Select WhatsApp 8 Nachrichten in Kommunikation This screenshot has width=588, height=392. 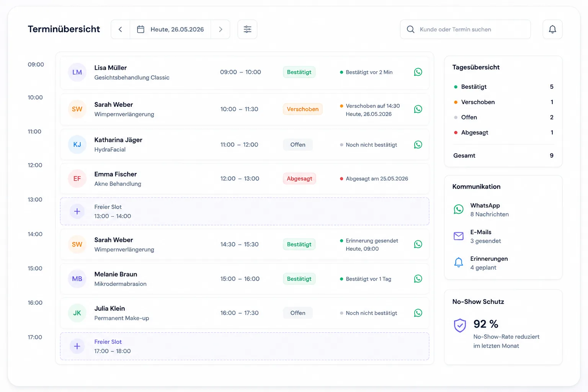coord(481,210)
